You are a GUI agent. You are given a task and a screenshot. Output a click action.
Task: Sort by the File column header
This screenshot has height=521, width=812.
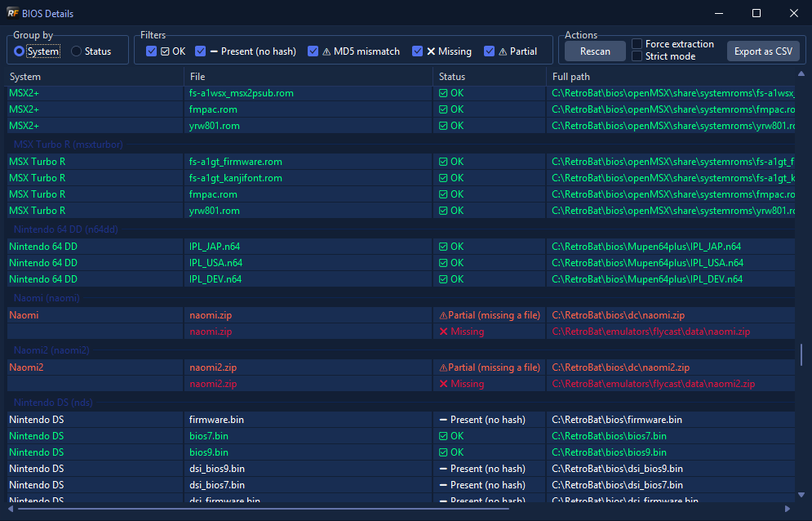[308, 76]
